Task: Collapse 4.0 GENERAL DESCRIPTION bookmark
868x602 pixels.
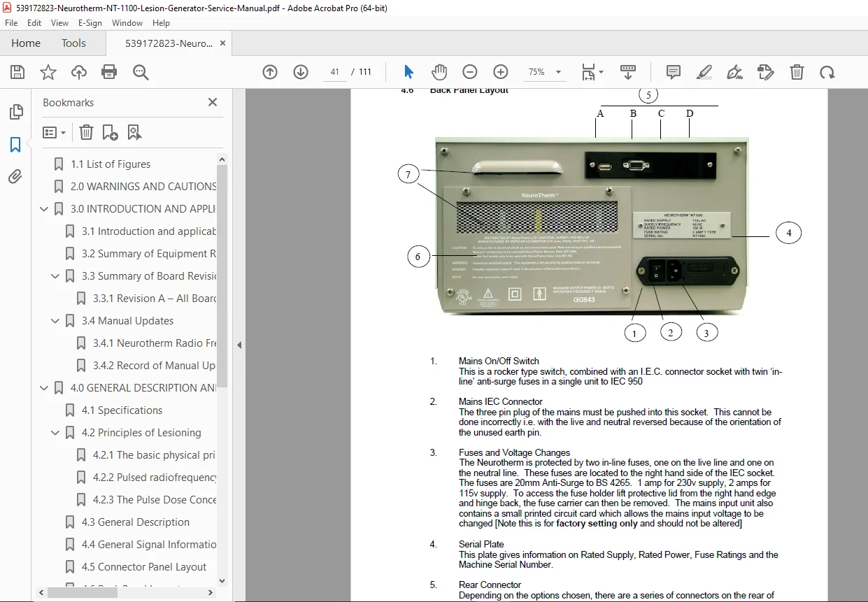Action: [45, 388]
